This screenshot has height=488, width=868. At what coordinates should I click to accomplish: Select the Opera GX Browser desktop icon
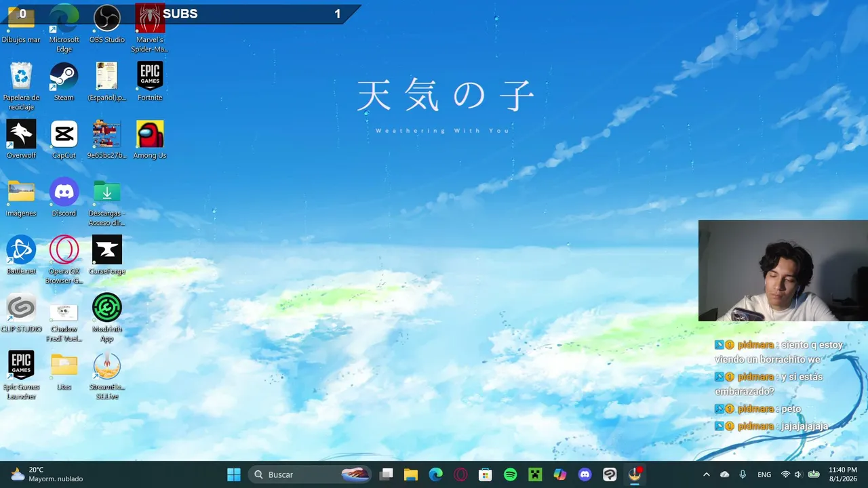64,260
